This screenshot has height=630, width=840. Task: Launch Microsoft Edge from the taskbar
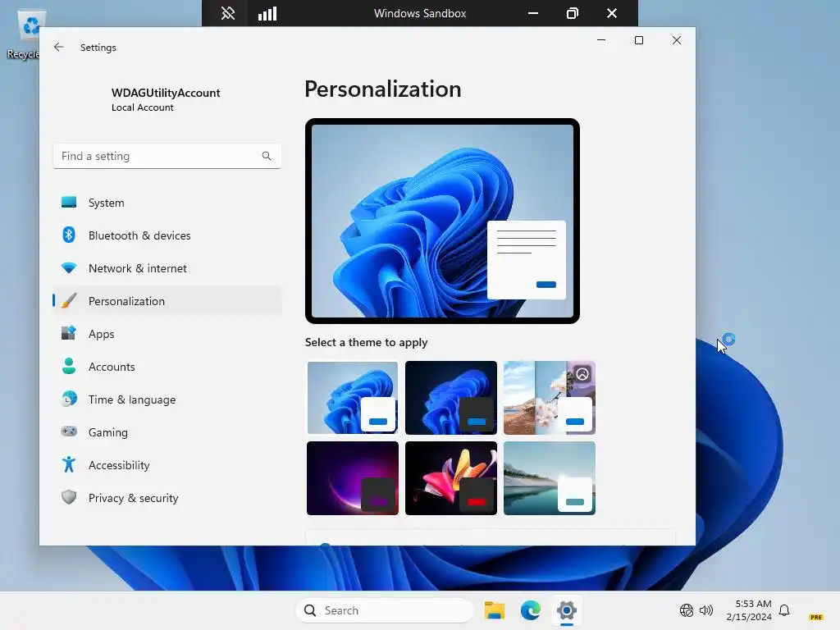coord(531,610)
